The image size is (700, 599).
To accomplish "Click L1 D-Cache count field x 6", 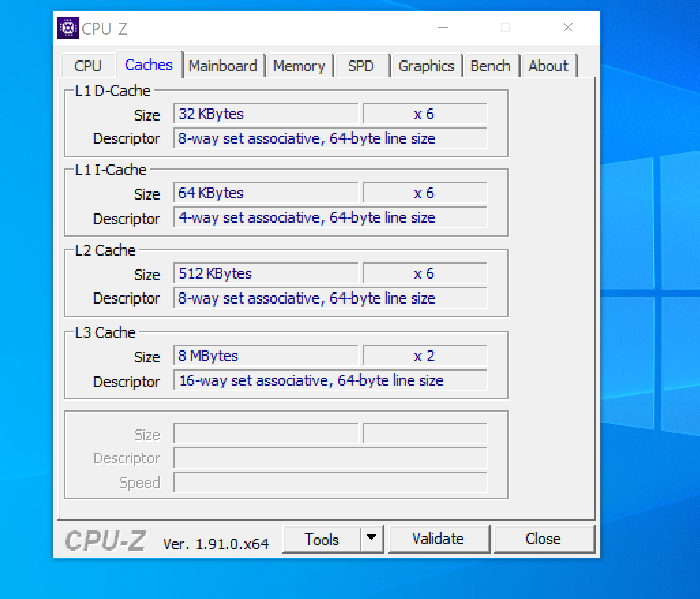I will tap(425, 114).
